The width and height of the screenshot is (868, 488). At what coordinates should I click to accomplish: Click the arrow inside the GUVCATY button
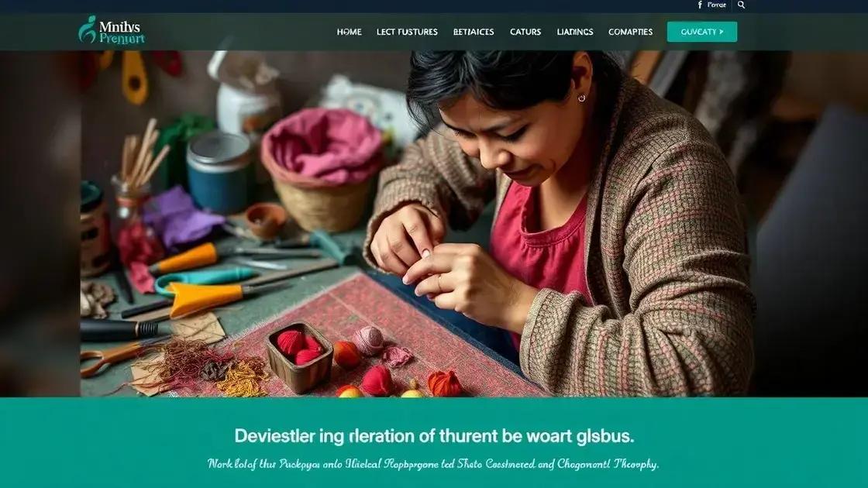[x=722, y=32]
